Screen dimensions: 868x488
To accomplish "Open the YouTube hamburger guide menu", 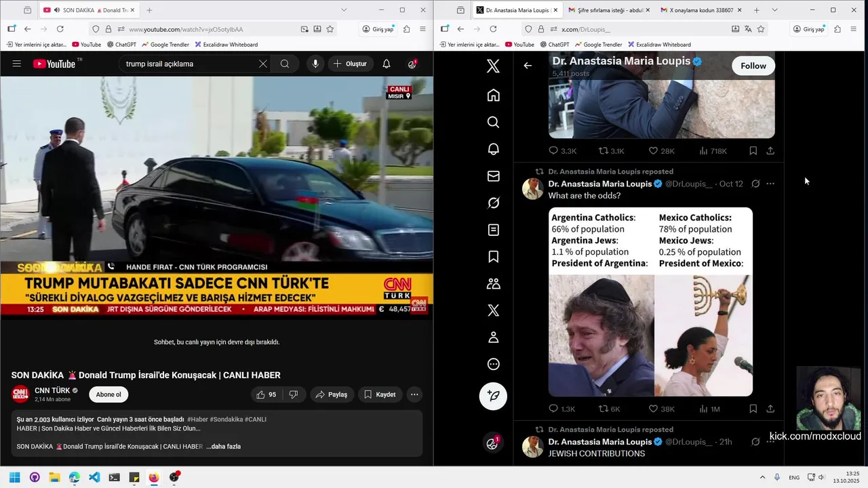I will pos(17,64).
